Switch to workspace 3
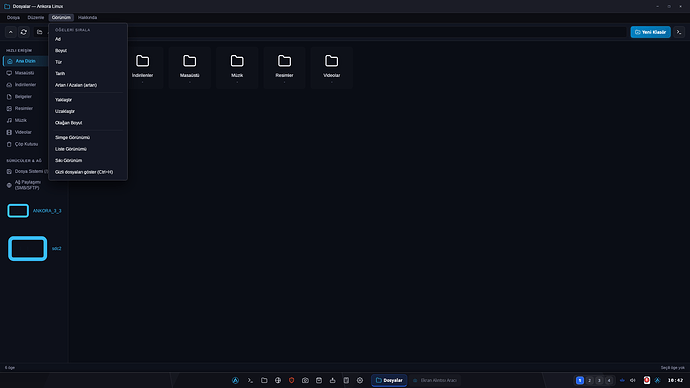 (x=599, y=381)
